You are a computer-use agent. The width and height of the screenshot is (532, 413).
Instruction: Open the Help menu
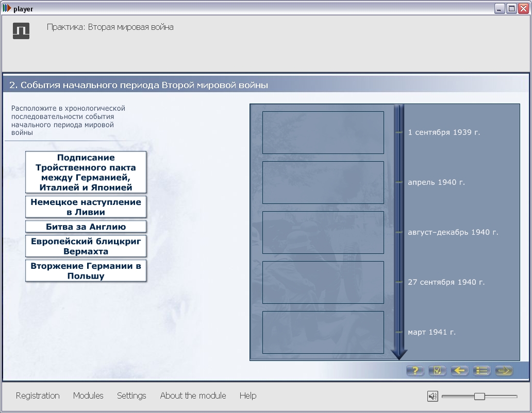coord(248,395)
